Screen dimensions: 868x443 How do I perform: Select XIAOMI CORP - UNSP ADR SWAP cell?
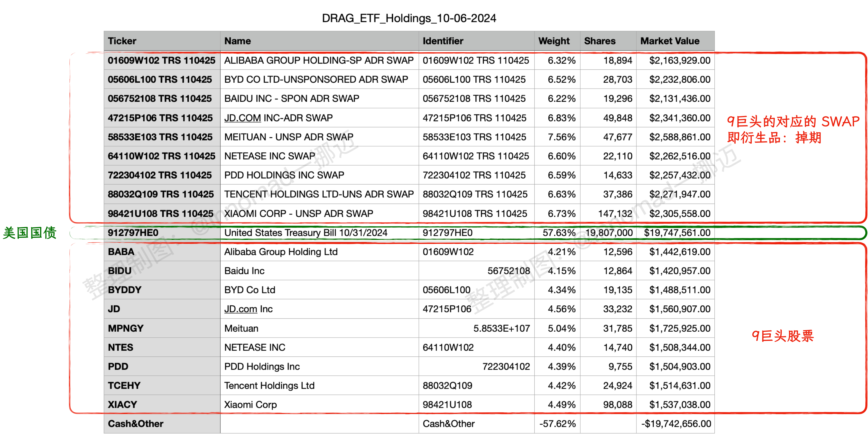pos(319,213)
